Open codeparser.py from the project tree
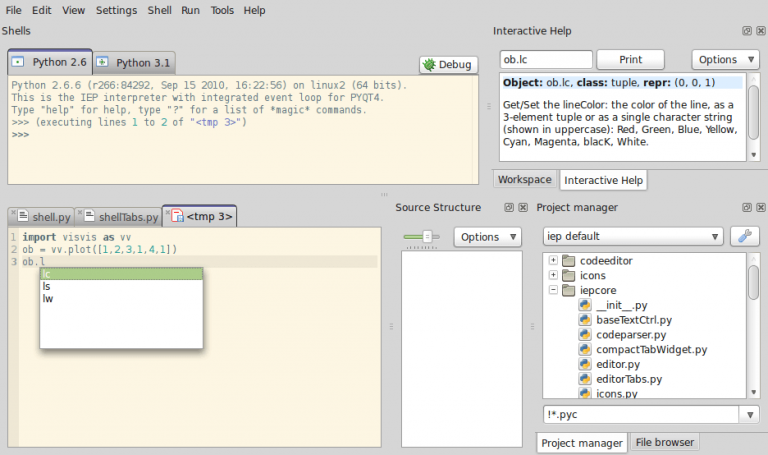The height and width of the screenshot is (455, 768). 628,334
